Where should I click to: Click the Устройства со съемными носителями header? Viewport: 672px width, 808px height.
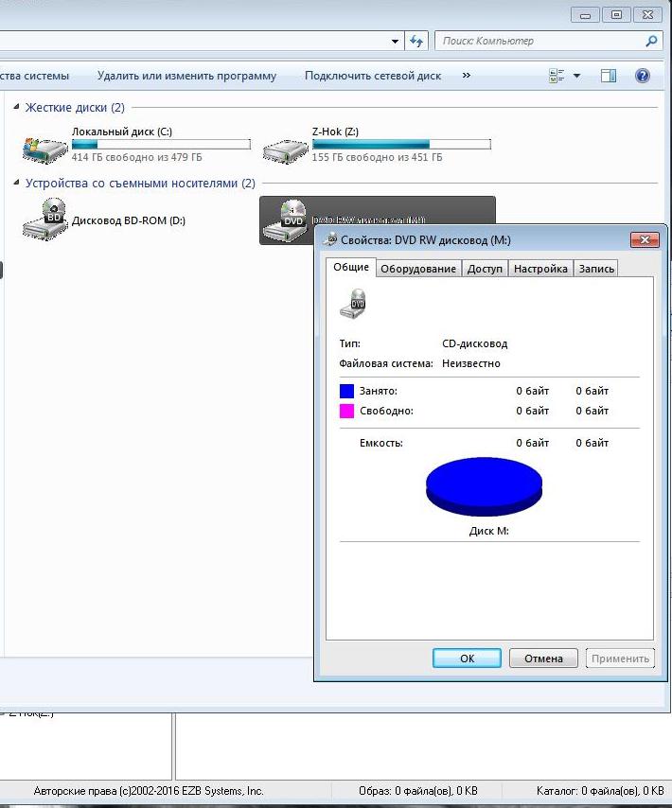[140, 183]
